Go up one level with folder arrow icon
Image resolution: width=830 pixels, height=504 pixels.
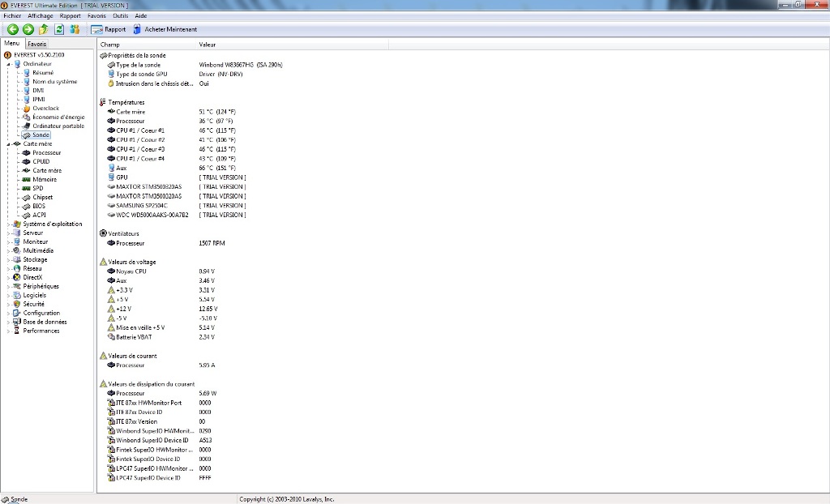(x=43, y=29)
